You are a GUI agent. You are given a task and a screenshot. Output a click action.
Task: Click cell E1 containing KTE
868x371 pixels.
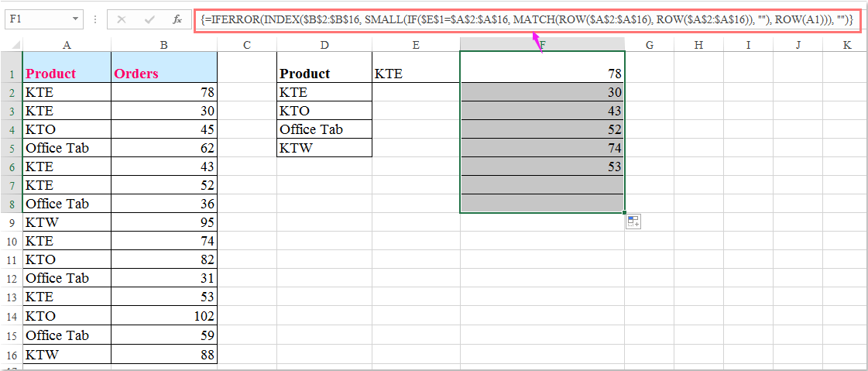point(415,74)
